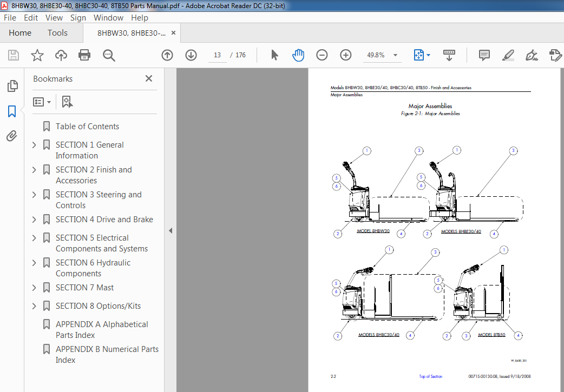Go to previous page arrow
The width and height of the screenshot is (564, 392).
[167, 55]
